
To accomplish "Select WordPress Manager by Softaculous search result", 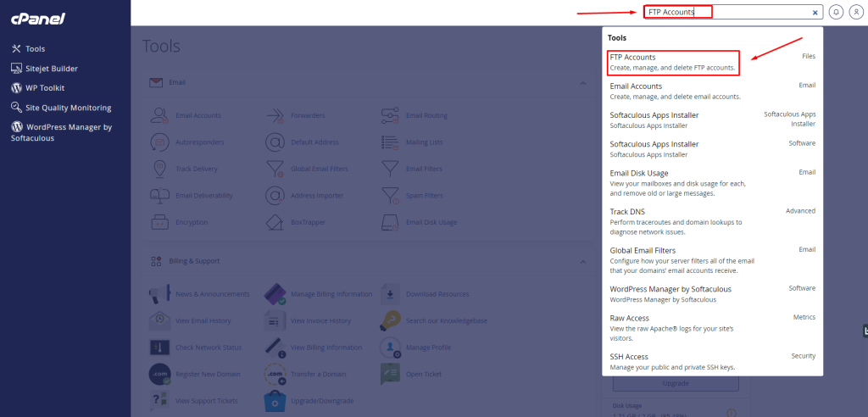I will pos(712,294).
